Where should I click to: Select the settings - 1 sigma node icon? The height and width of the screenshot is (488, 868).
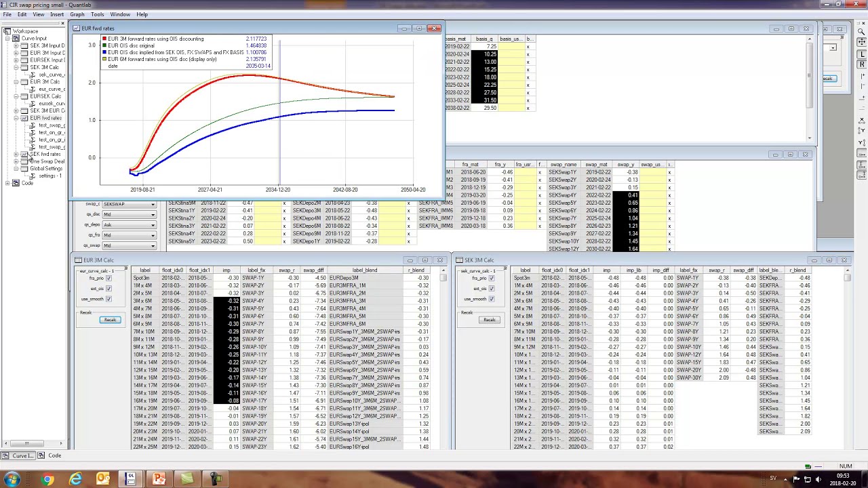point(33,176)
